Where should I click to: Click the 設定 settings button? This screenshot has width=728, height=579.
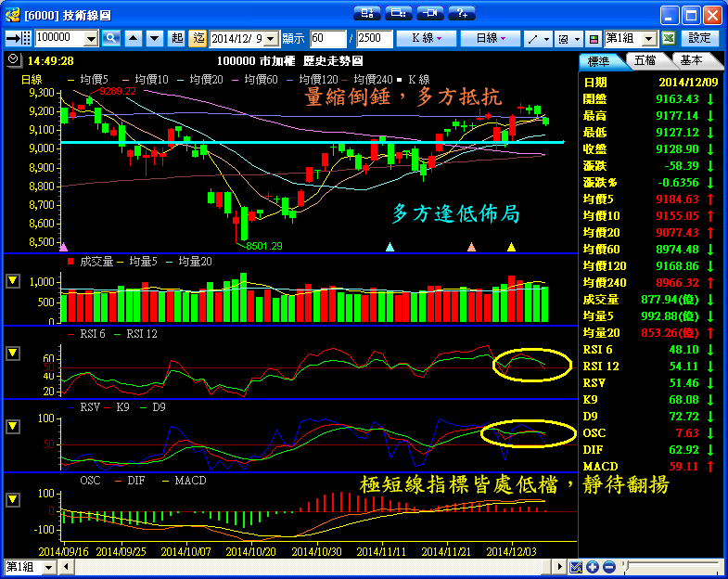pyautogui.click(x=700, y=38)
